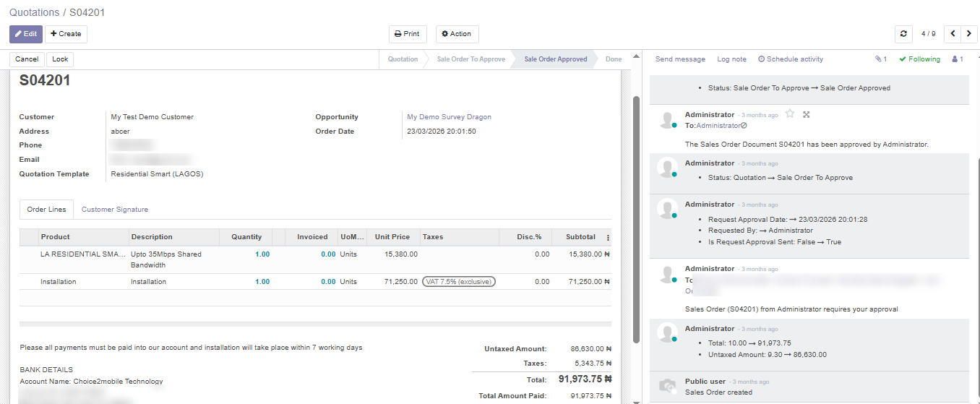Click the VAT 7.5% (exclusive) tax tag

(459, 282)
